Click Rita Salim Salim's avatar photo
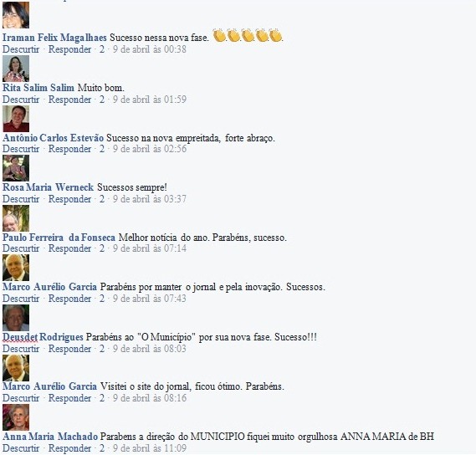 16,69
